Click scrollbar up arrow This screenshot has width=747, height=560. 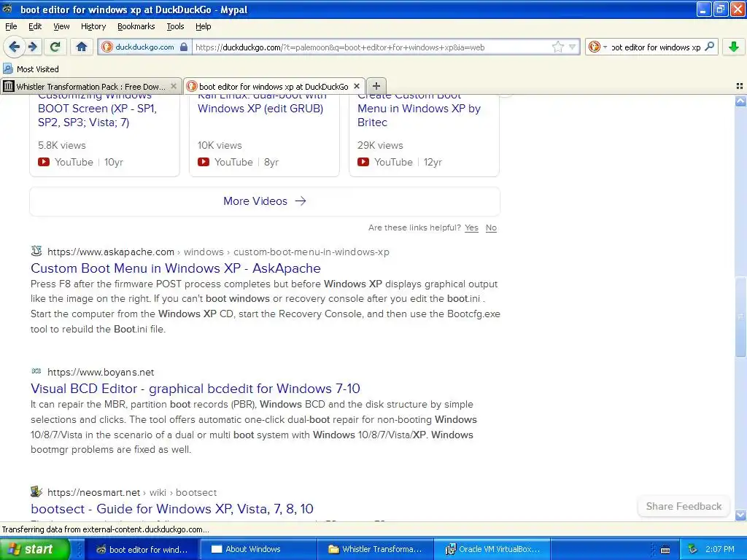740,101
